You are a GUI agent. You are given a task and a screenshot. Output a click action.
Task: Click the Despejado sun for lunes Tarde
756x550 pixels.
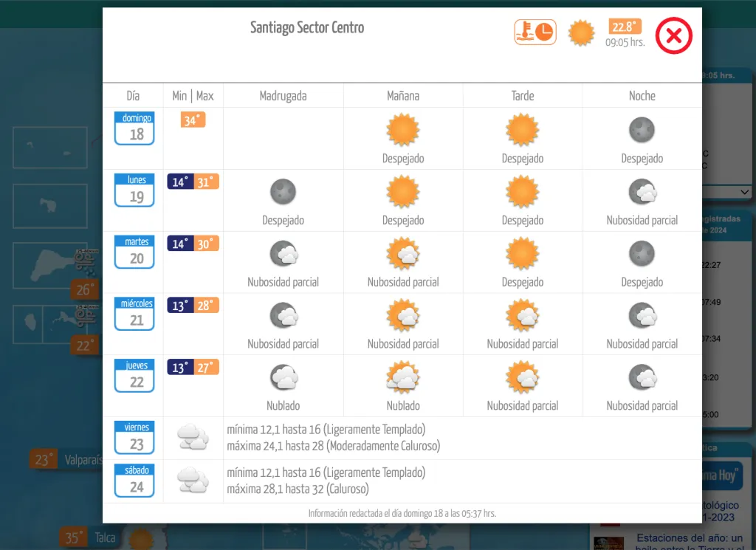tap(522, 191)
